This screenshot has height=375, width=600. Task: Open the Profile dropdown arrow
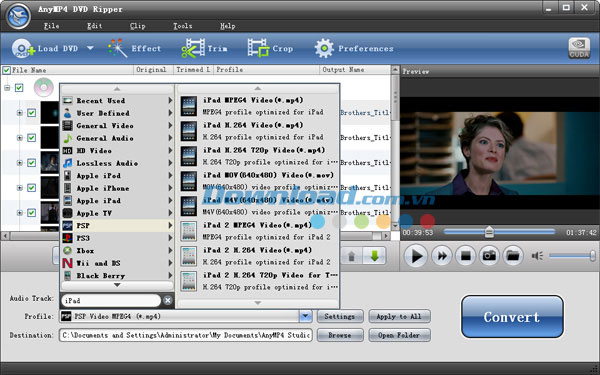click(x=305, y=316)
